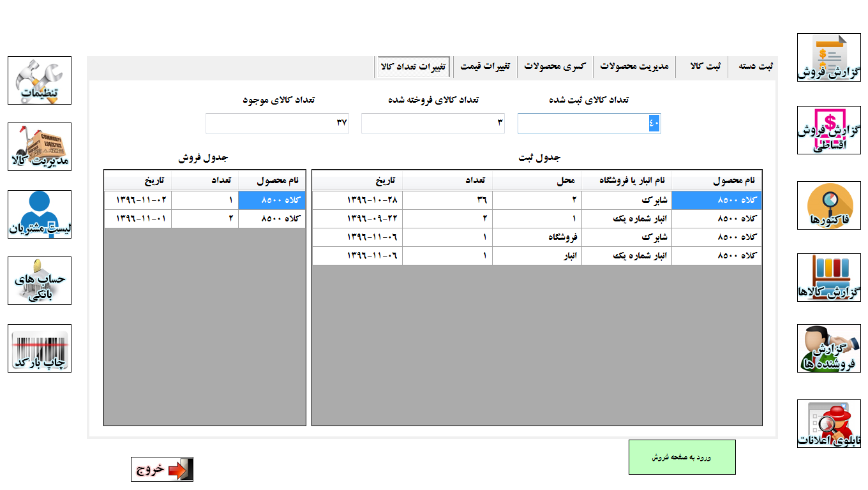Viewport: 868px width, 490px height.
Task: Click the تعداد کالای موجود field
Action: [277, 123]
